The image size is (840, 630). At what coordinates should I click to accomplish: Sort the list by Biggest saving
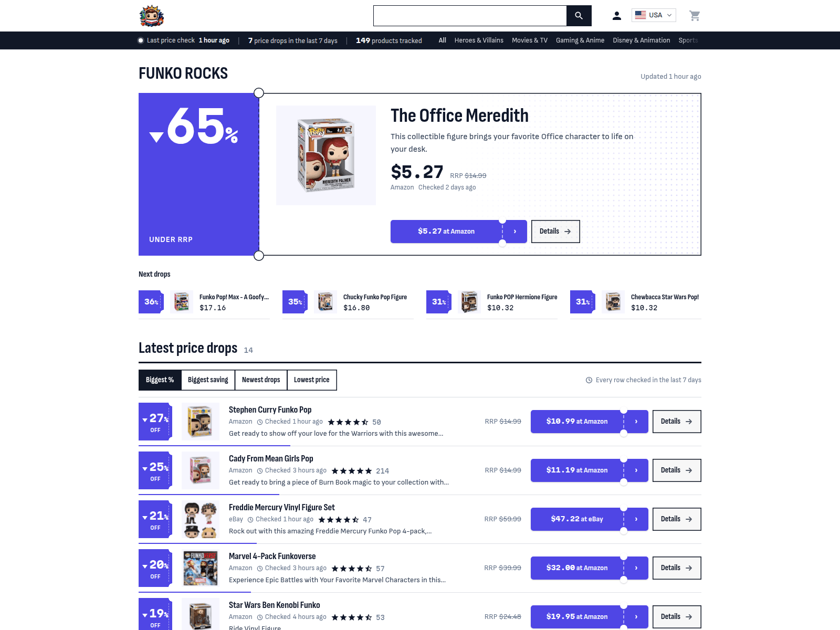coord(208,380)
